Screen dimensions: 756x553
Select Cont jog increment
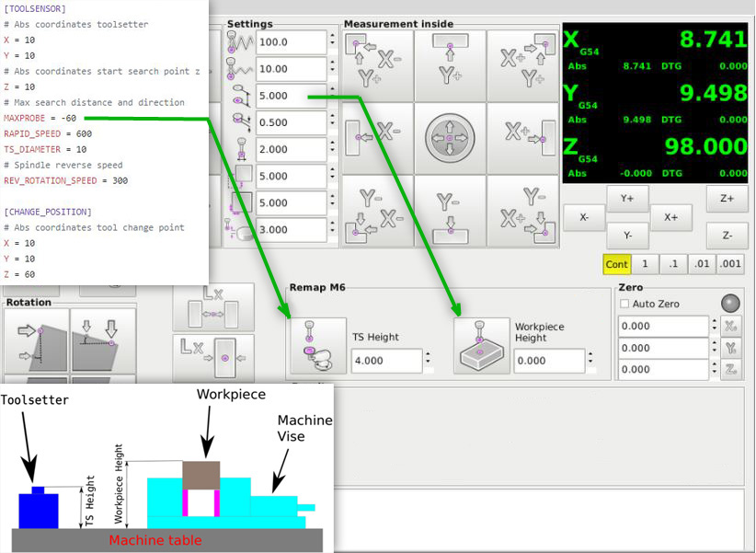[616, 264]
